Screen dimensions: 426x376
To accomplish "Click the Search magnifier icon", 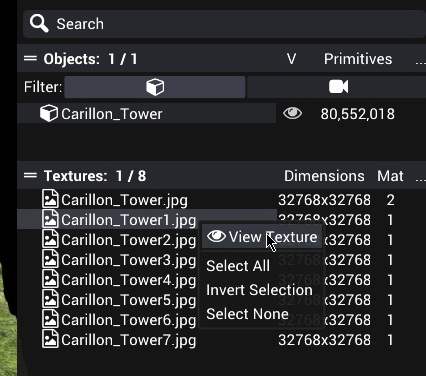I will tap(39, 24).
